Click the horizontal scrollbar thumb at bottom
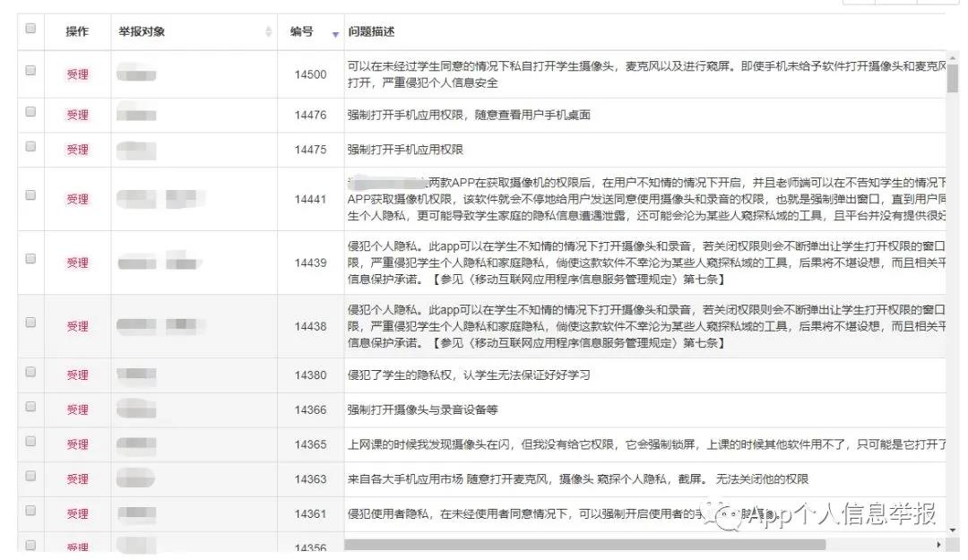 pos(584,544)
